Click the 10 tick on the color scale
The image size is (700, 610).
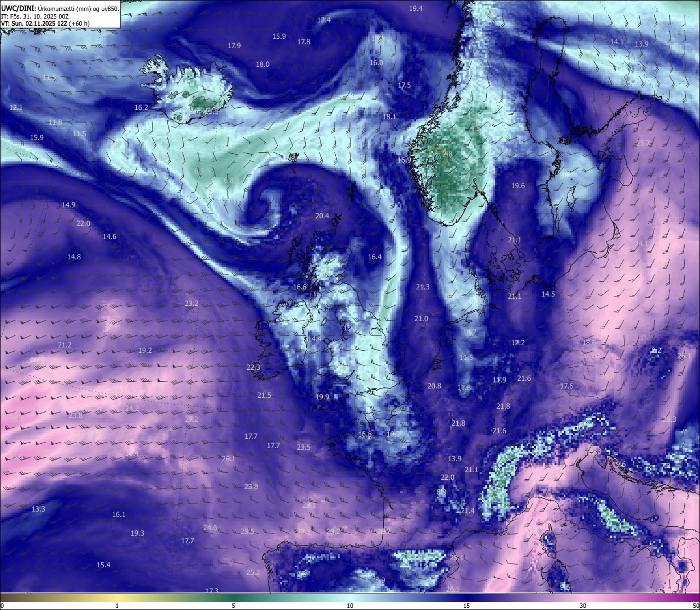click(350, 606)
